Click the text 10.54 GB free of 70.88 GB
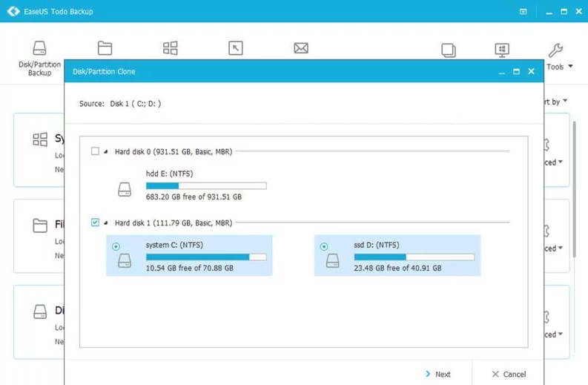The image size is (588, 385). click(x=189, y=268)
